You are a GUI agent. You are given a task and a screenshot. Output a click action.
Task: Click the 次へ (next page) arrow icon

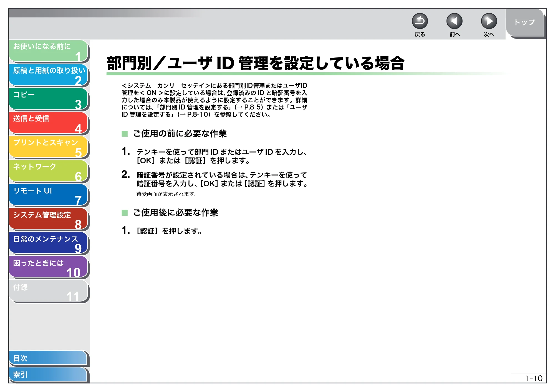point(489,21)
